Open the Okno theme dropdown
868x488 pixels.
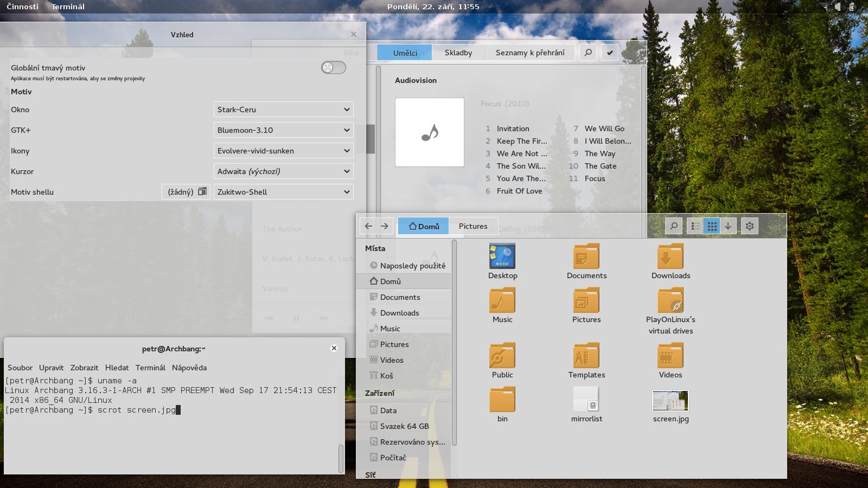(284, 110)
